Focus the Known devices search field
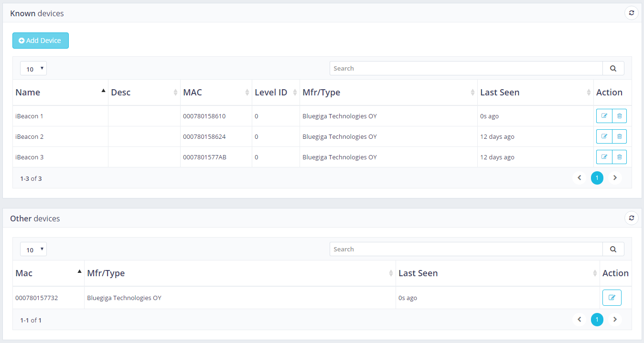644x343 pixels. [466, 68]
